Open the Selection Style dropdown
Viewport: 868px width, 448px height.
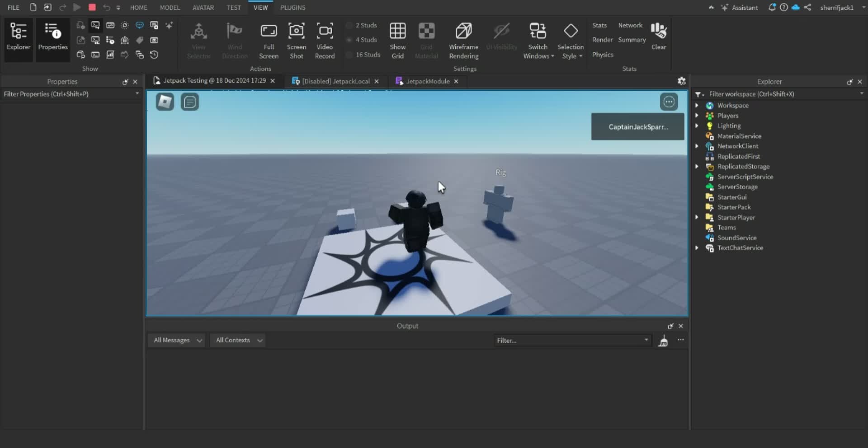tap(571, 41)
